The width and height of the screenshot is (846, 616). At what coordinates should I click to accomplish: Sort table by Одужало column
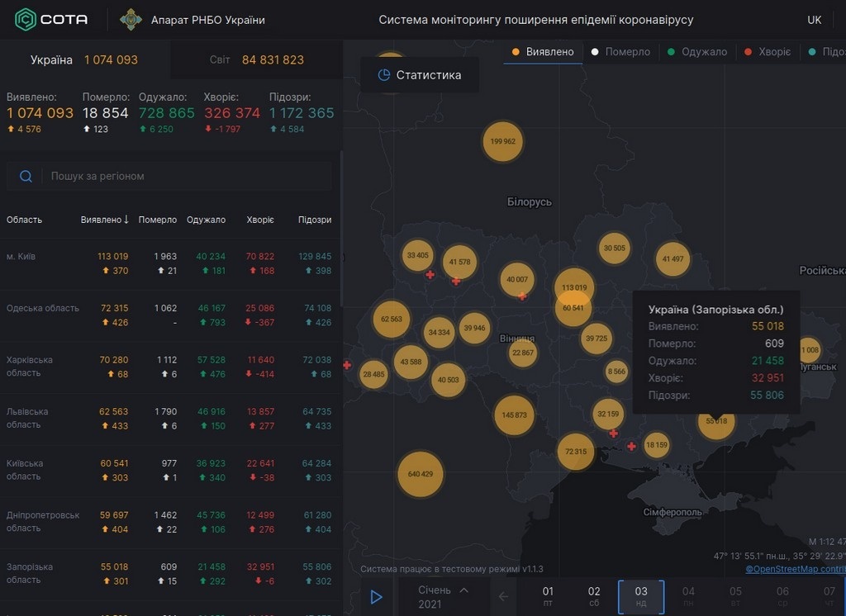206,220
